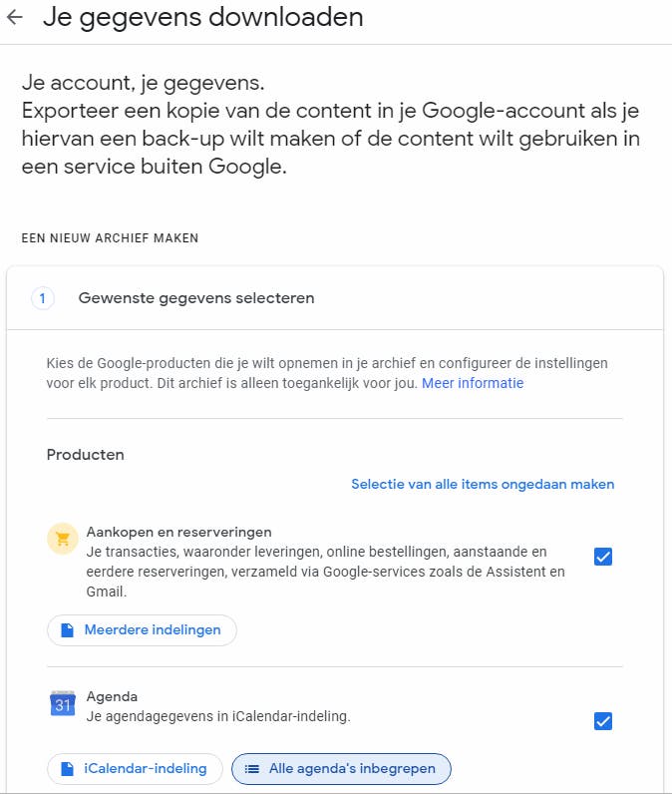Click the shopping cart icon for Aankopen
The height and width of the screenshot is (794, 672).
[63, 540]
